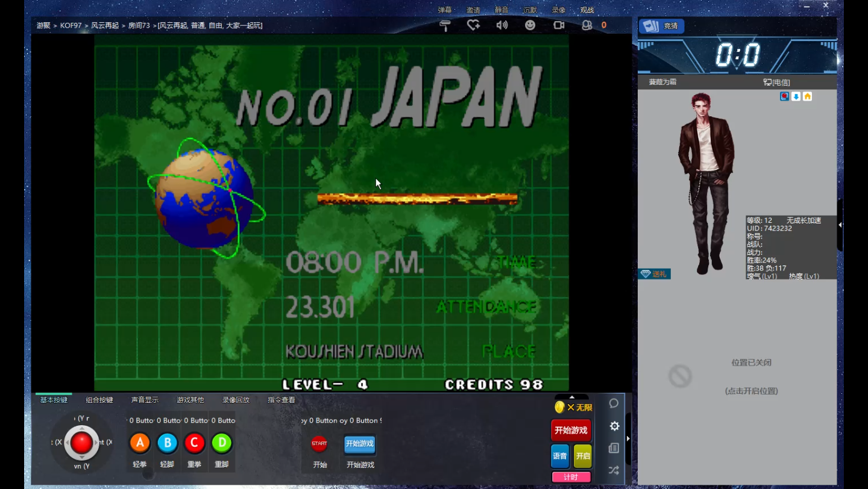Switch to the 基本按键 tab
This screenshot has width=868, height=489.
(x=54, y=400)
